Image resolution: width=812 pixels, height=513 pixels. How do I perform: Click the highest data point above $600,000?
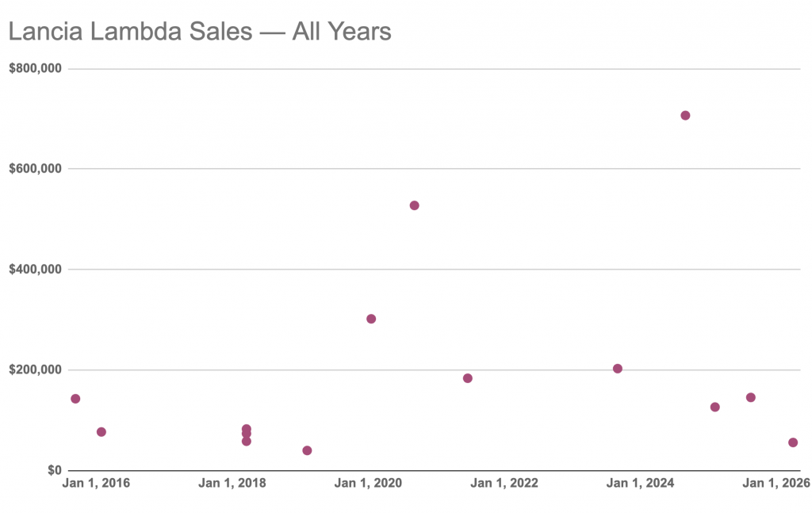(x=685, y=116)
